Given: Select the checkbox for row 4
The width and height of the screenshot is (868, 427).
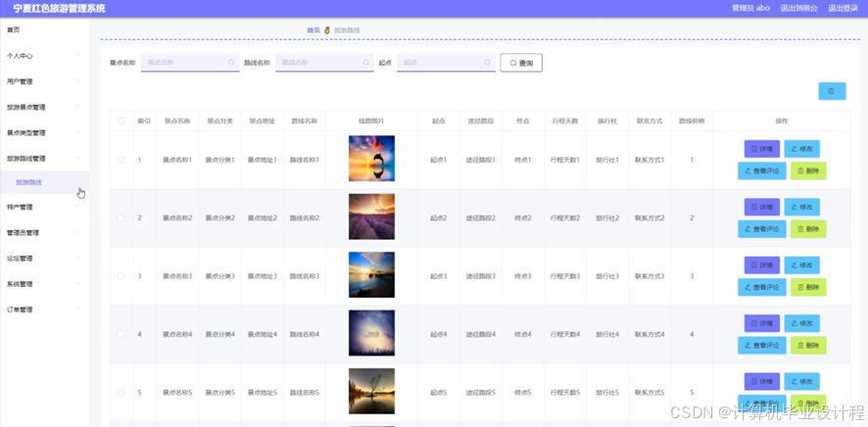Looking at the screenshot, I should click(x=121, y=334).
